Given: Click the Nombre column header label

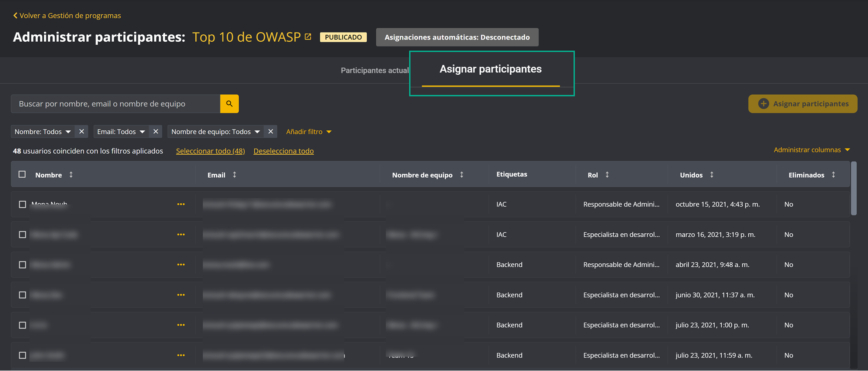Looking at the screenshot, I should click(49, 175).
